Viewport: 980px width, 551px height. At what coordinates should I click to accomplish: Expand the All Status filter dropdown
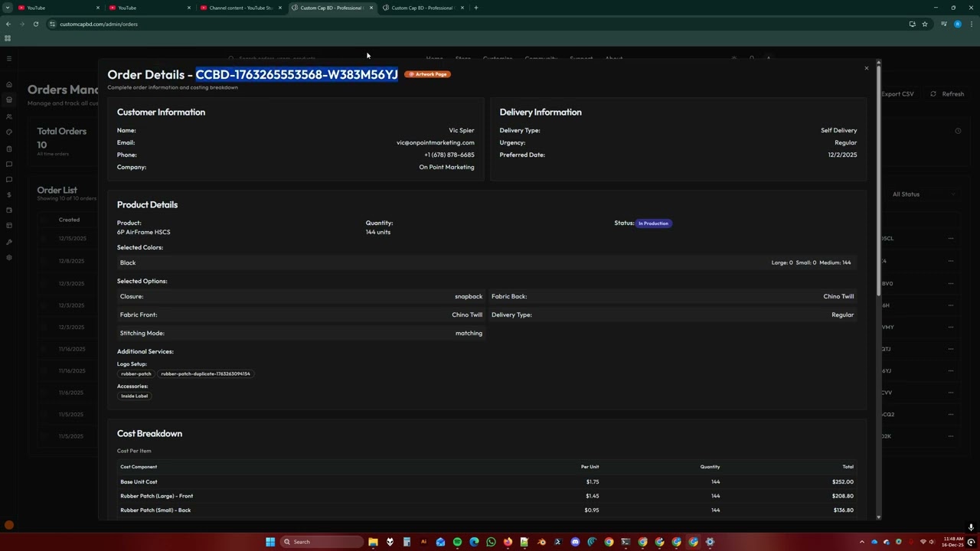[923, 194]
